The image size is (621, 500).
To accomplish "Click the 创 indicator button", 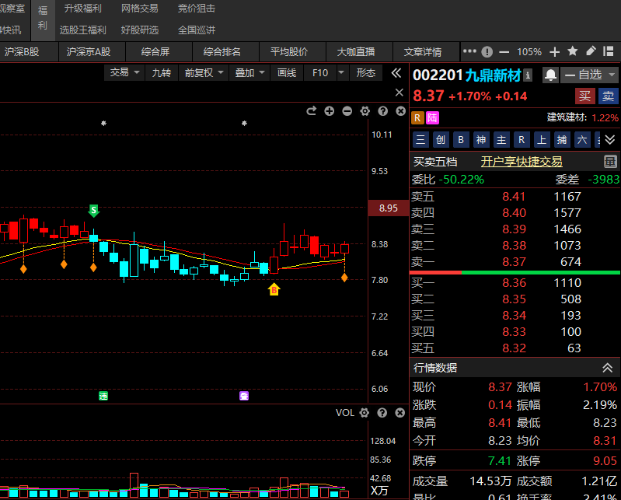I will 441,139.
